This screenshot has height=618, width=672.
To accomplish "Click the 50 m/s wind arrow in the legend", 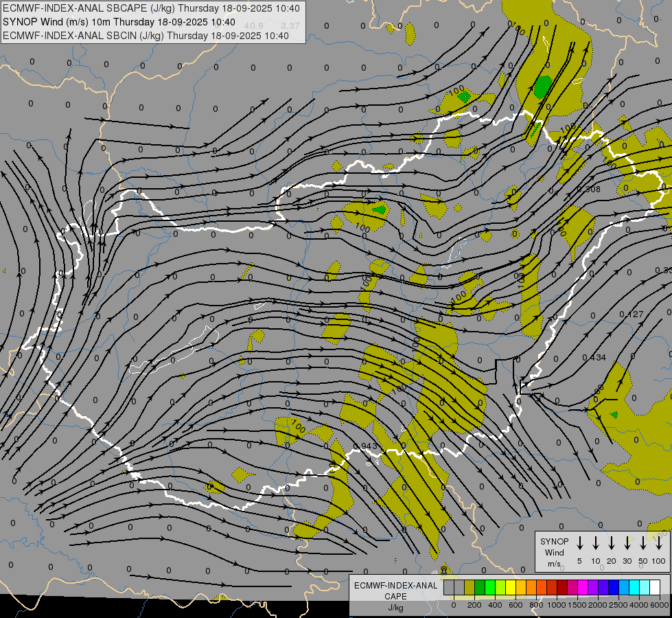I will 643,542.
